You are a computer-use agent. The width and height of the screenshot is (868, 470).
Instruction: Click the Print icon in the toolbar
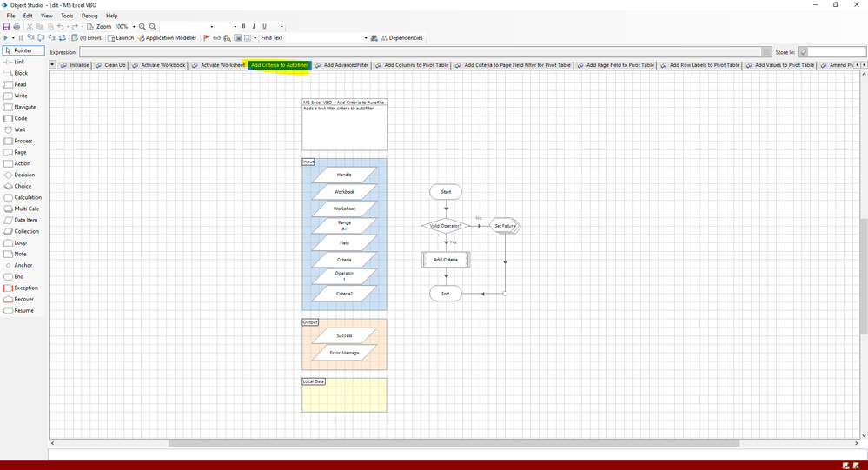click(x=17, y=27)
